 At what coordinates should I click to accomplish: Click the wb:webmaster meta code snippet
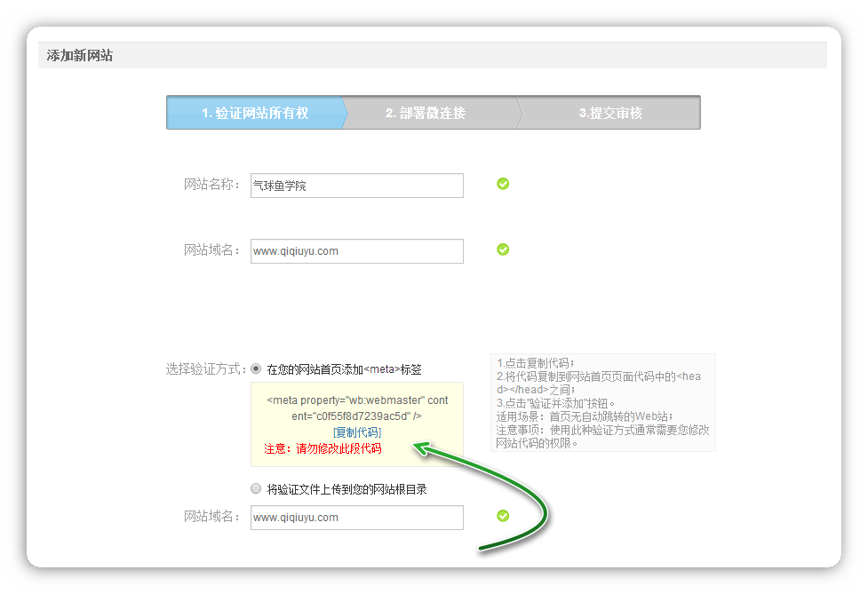coord(357,408)
